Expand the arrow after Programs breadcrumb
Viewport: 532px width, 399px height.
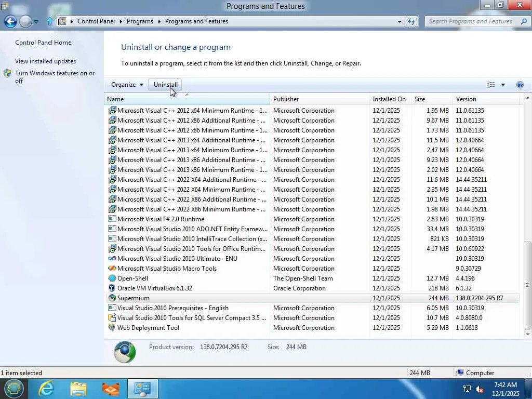pos(159,21)
